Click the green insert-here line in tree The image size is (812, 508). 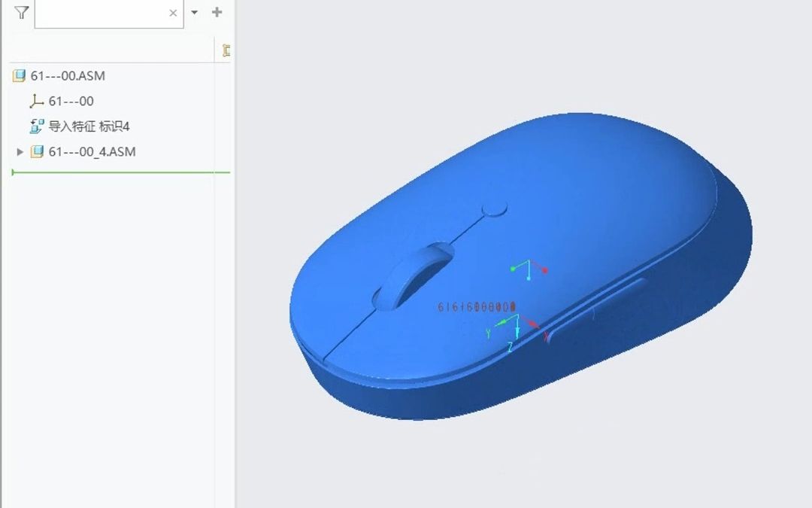(x=120, y=172)
